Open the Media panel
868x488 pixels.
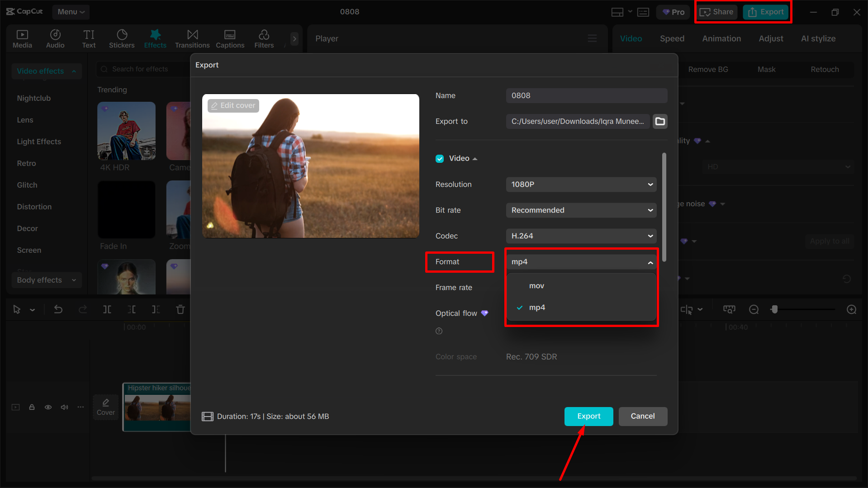point(22,38)
